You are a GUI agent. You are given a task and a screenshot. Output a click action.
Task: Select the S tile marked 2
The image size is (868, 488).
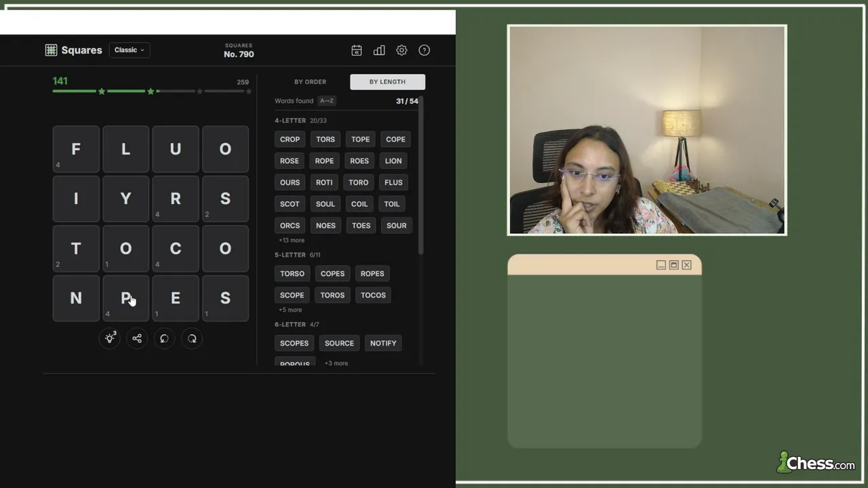(x=225, y=199)
